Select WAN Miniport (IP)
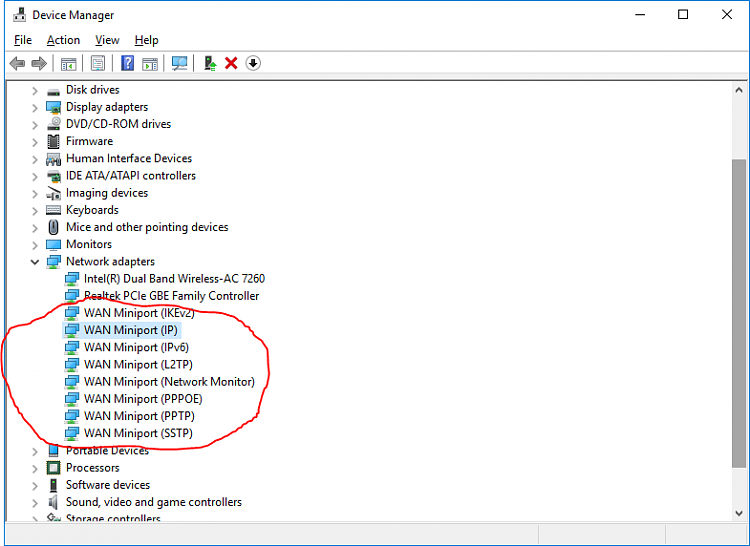The image size is (750, 546). coord(131,330)
